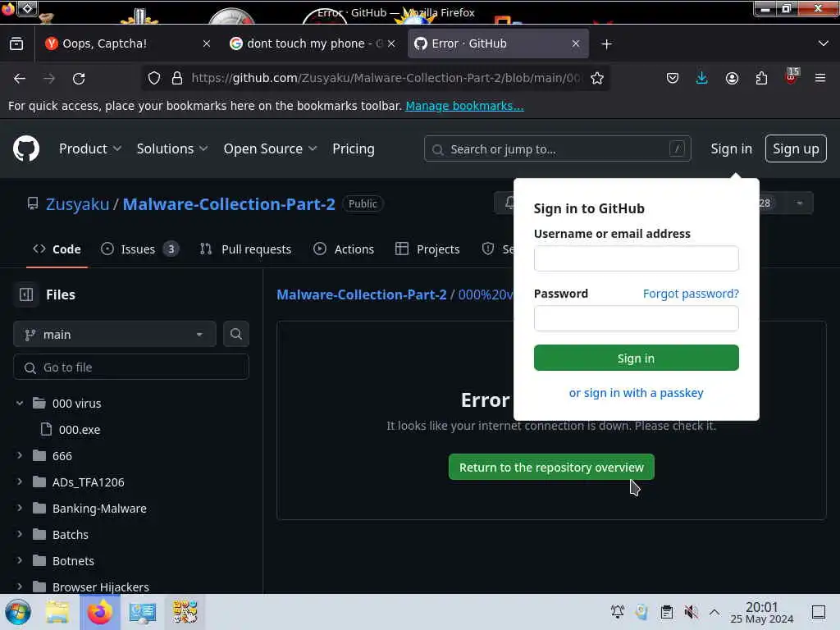
Task: Expand hidden system tray icons arrow
Action: click(714, 612)
